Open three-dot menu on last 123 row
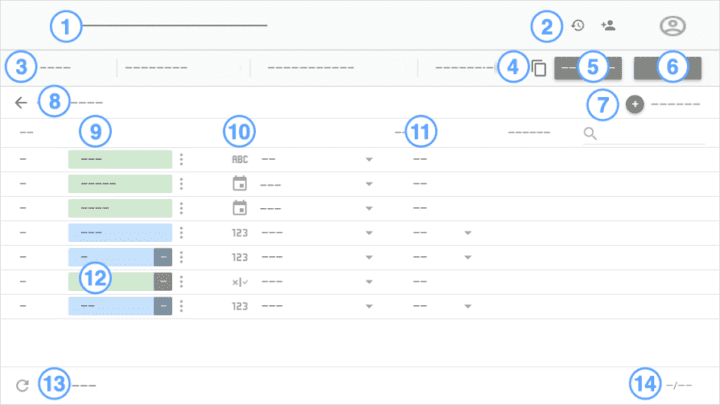This screenshot has height=405, width=720. [181, 306]
